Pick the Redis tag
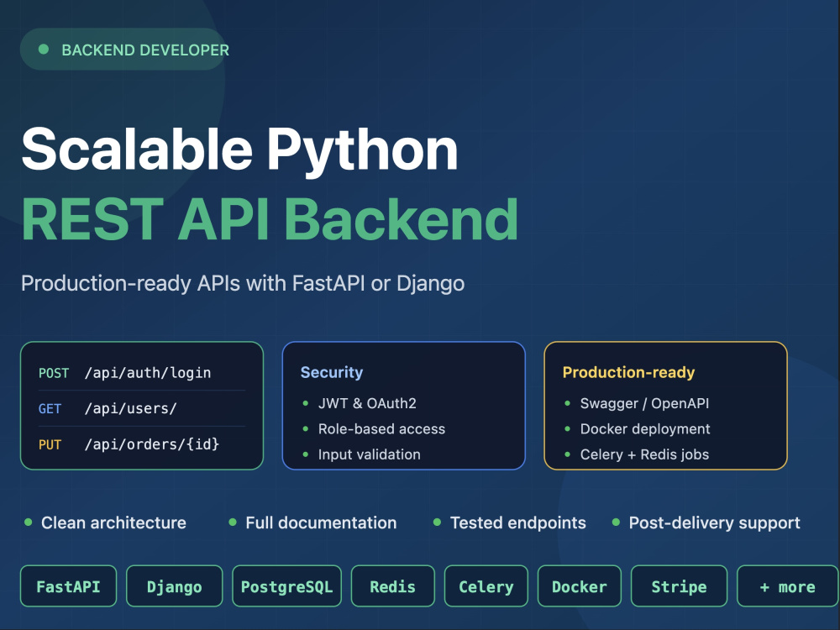840x630 pixels. (x=392, y=586)
